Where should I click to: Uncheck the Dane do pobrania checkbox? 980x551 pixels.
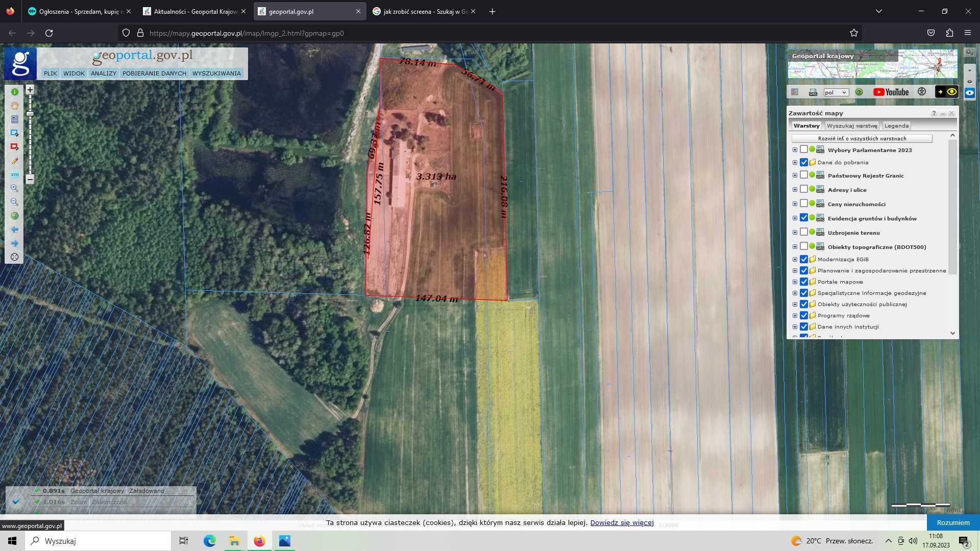(x=804, y=162)
